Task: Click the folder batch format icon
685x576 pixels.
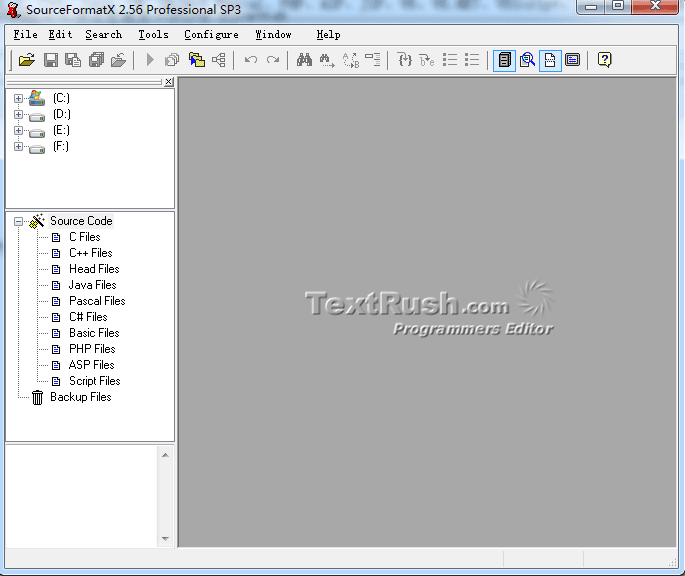Action: point(197,60)
